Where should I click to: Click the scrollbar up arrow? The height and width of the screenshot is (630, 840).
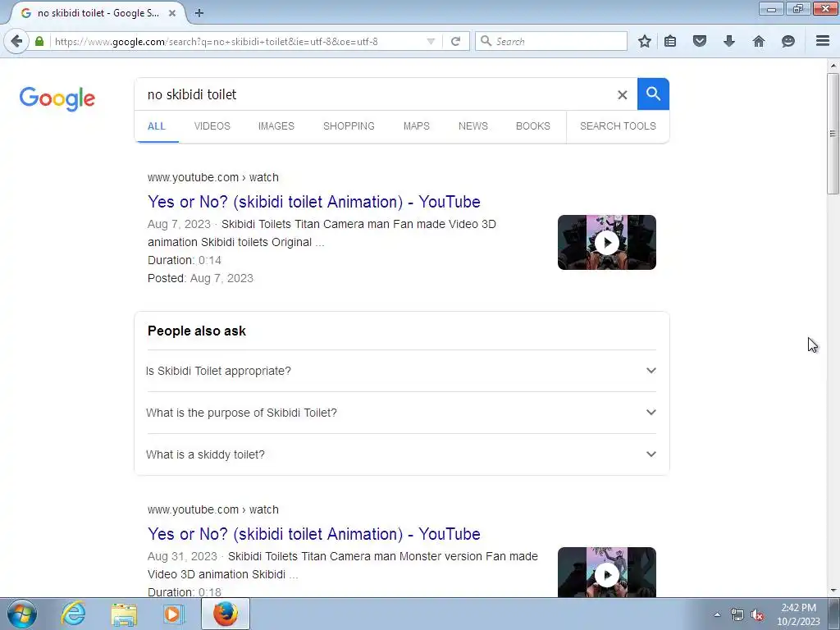point(833,66)
